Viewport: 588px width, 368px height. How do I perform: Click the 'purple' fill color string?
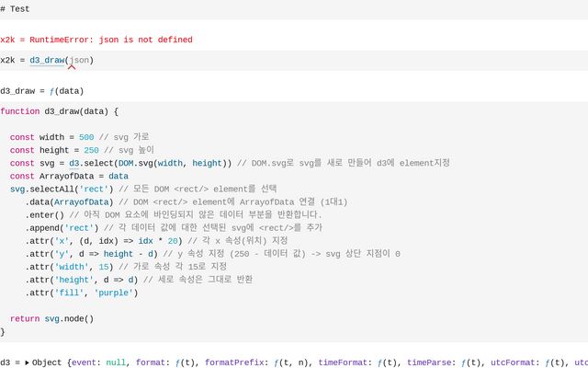[x=115, y=293]
